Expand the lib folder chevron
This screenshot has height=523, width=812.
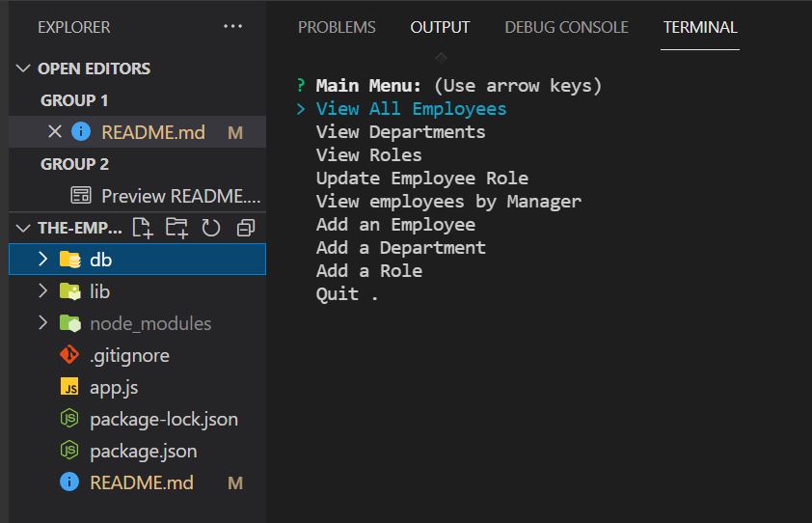coord(43,291)
